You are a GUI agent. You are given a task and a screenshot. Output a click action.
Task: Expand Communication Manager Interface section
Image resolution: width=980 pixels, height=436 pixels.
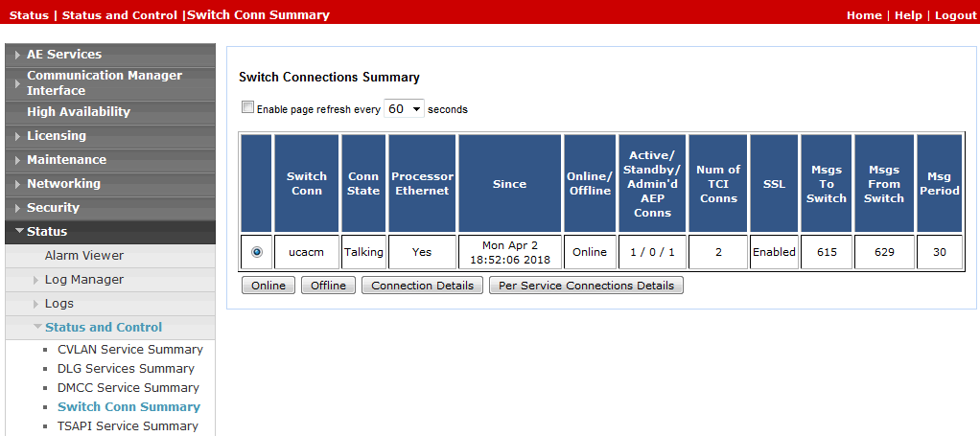(104, 82)
